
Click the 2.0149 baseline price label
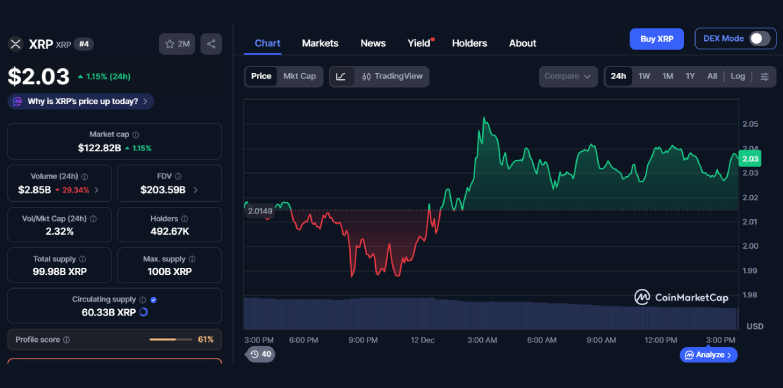(x=260, y=211)
